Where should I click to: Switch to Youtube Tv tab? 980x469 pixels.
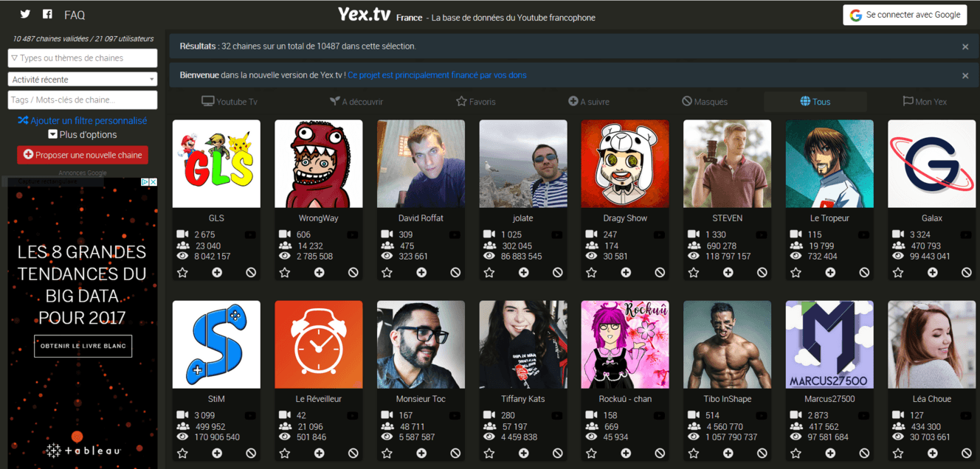[230, 102]
